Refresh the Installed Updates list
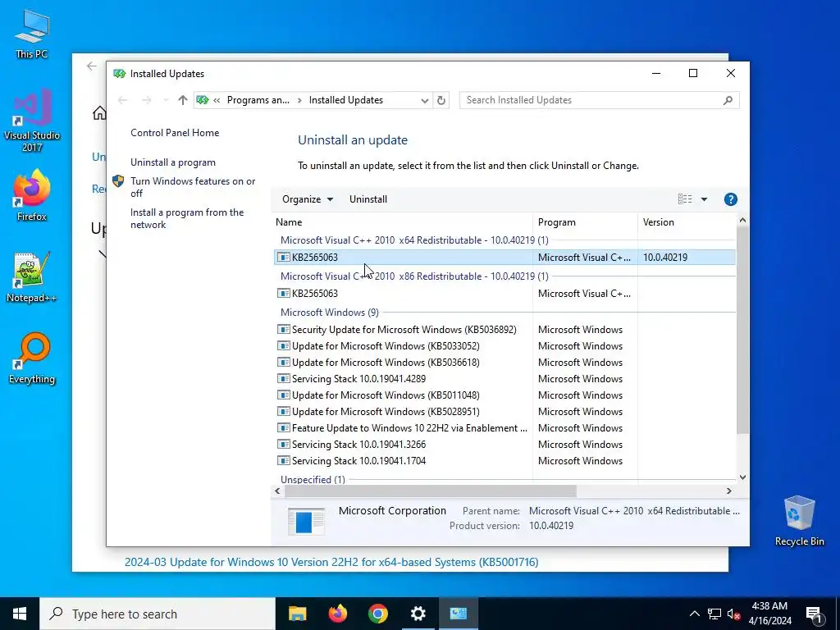 point(441,100)
